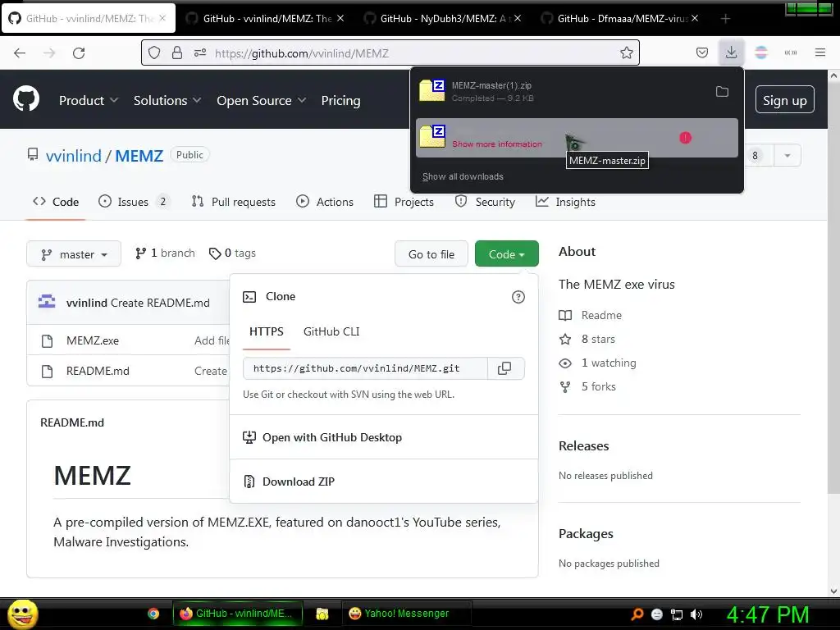Click the GitHub Octocat logo
This screenshot has width=840, height=630.
click(26, 98)
